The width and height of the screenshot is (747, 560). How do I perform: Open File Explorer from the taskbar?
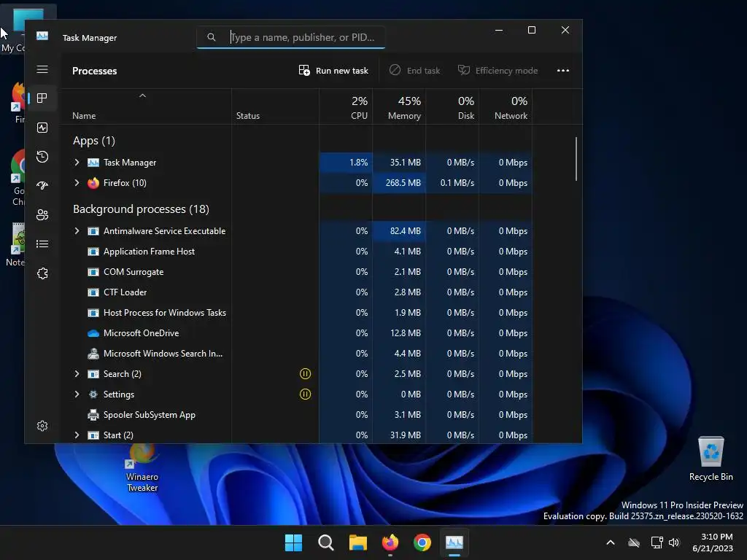357,542
